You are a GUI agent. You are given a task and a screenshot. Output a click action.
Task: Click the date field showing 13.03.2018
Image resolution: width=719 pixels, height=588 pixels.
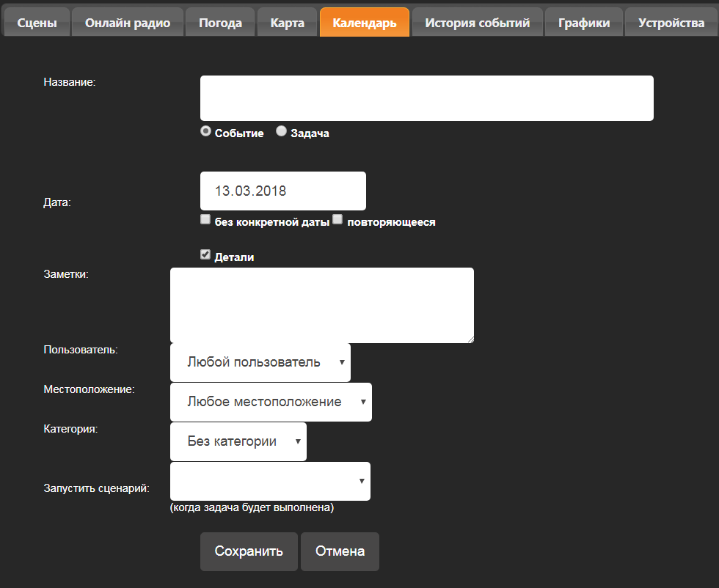click(x=283, y=191)
